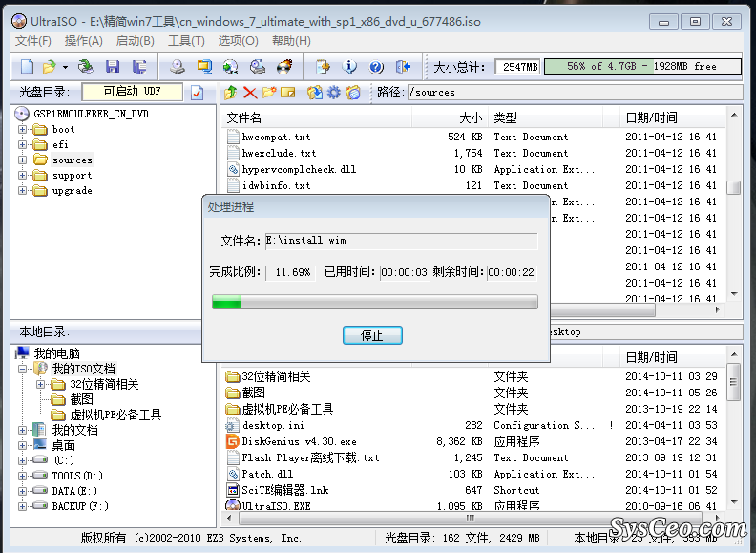
Task: Expand the TOOLS (D:) drive node
Action: click(x=22, y=476)
